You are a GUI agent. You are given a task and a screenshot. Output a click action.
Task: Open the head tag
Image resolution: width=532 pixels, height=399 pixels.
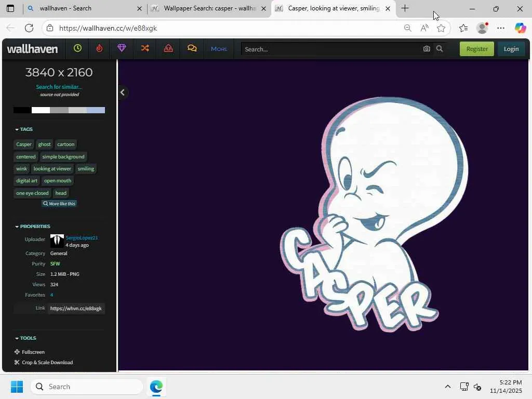(61, 193)
